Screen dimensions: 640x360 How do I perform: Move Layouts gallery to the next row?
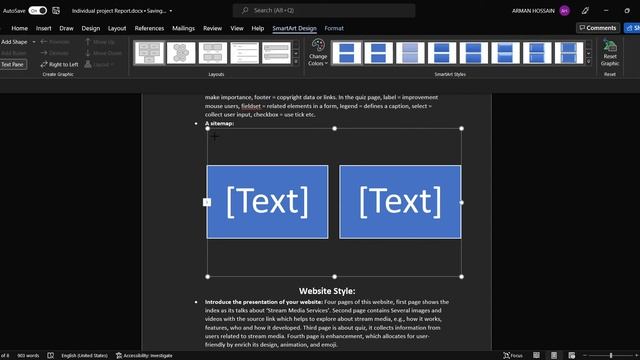click(296, 53)
